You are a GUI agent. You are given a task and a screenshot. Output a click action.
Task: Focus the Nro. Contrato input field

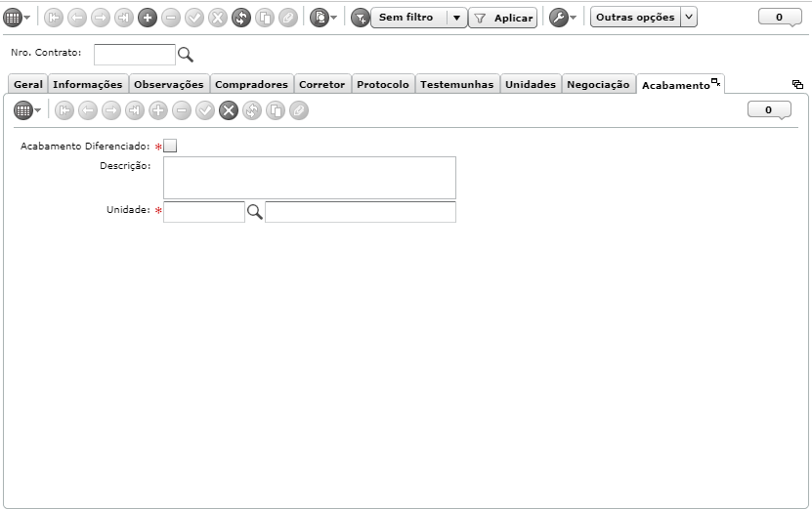coord(135,55)
